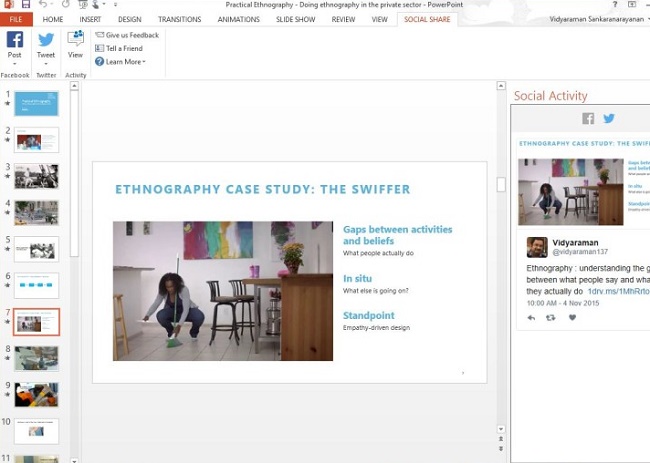Open the 1drv.ms link in the tweet
The height and width of the screenshot is (463, 650).
[618, 291]
